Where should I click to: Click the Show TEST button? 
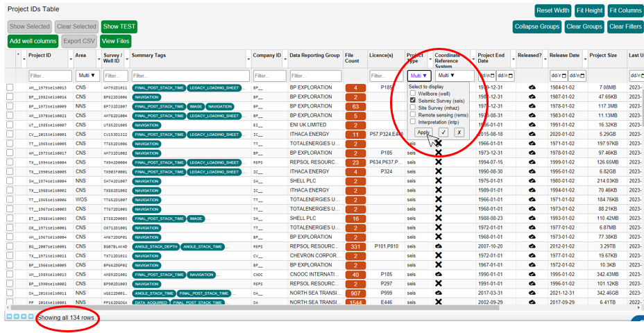tap(119, 26)
